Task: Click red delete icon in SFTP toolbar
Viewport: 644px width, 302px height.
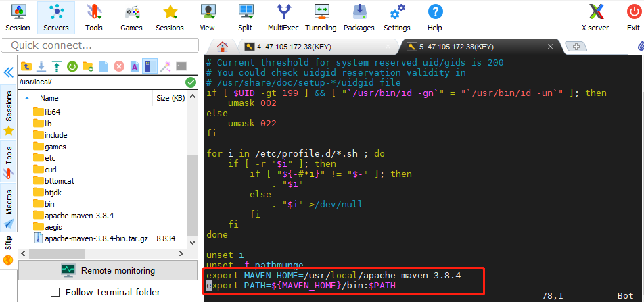Action: 119,66
